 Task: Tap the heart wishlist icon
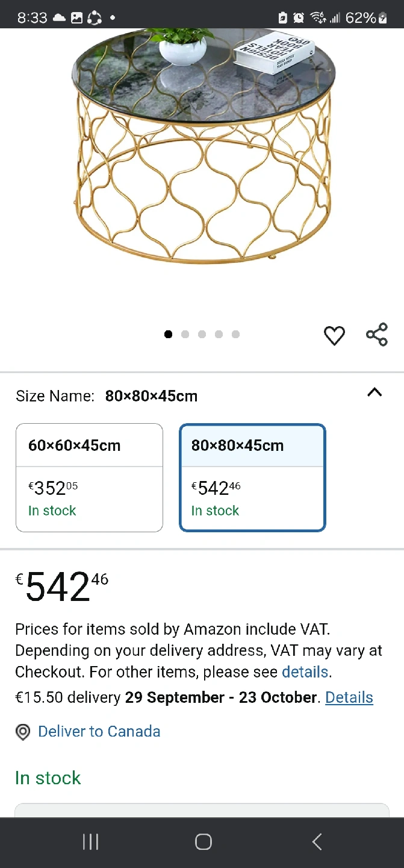[x=334, y=335]
